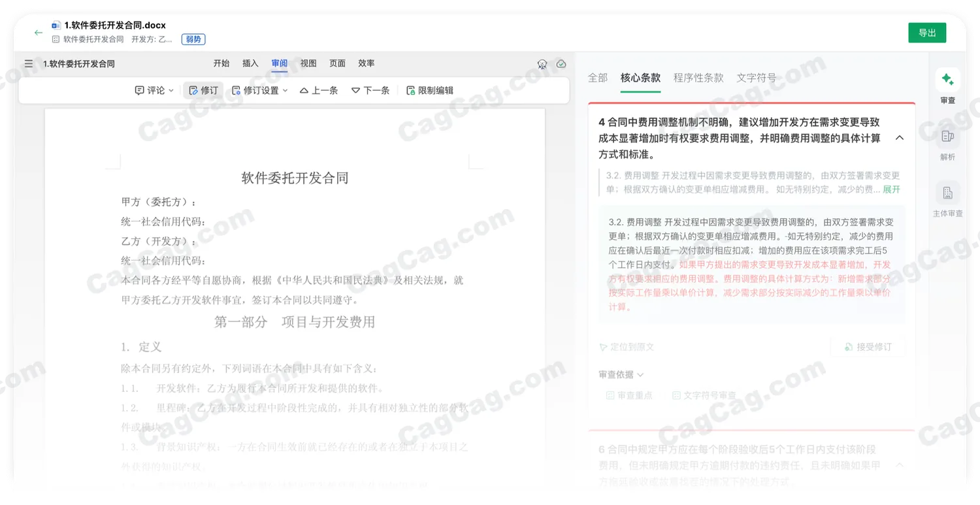
Task: Open the 修订设置 dropdown
Action: [x=260, y=91]
